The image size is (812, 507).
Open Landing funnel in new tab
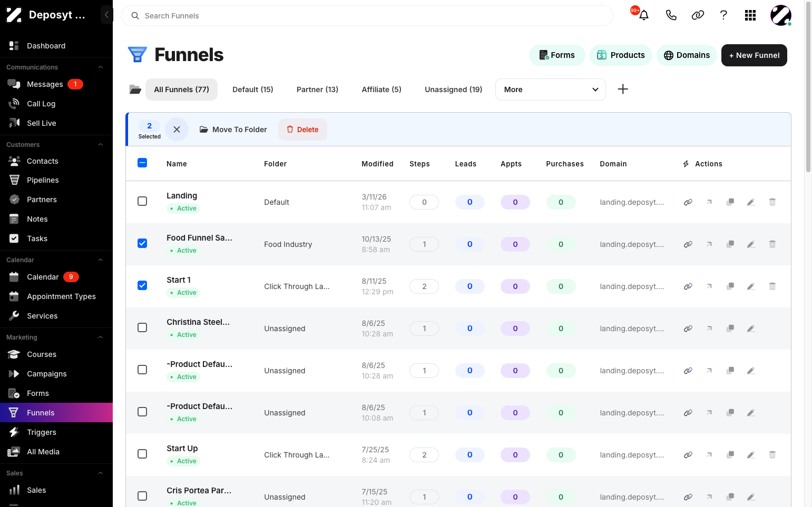tap(709, 202)
